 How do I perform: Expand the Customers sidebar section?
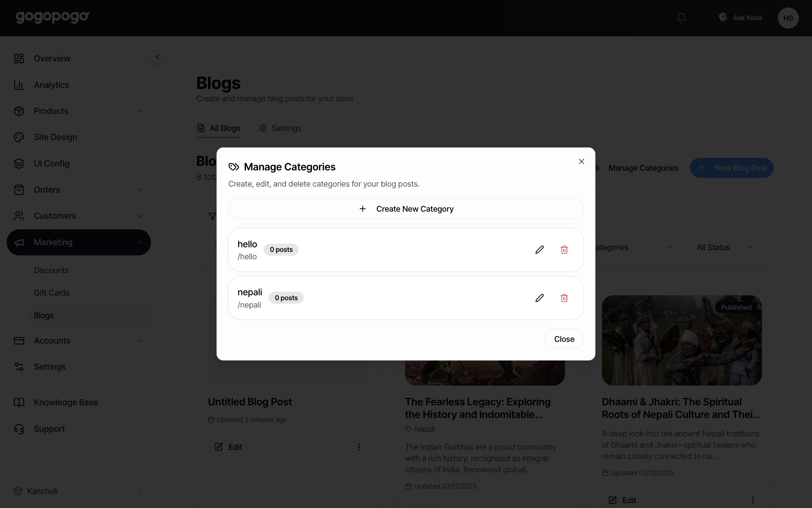click(x=79, y=216)
